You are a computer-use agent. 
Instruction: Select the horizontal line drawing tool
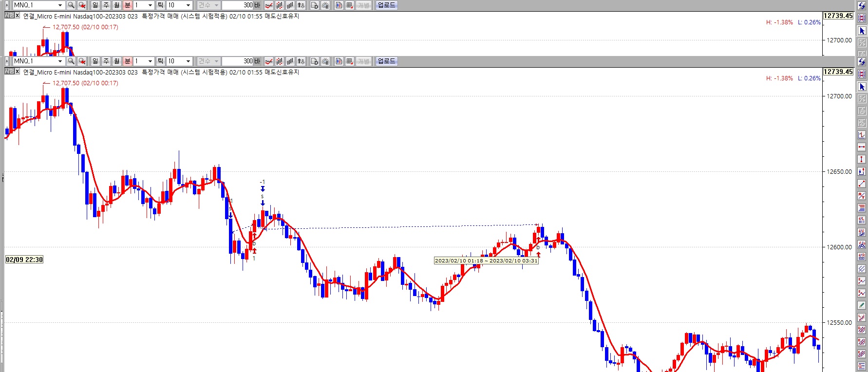click(x=862, y=147)
